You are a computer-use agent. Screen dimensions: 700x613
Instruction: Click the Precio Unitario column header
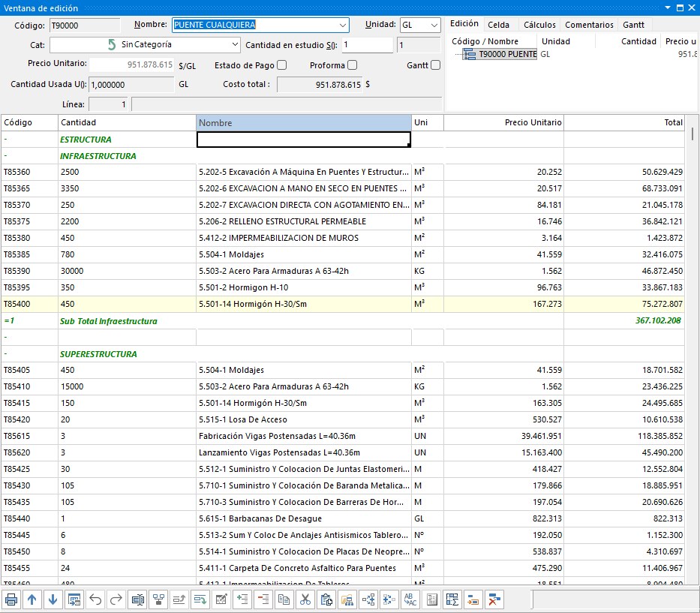[x=503, y=123]
